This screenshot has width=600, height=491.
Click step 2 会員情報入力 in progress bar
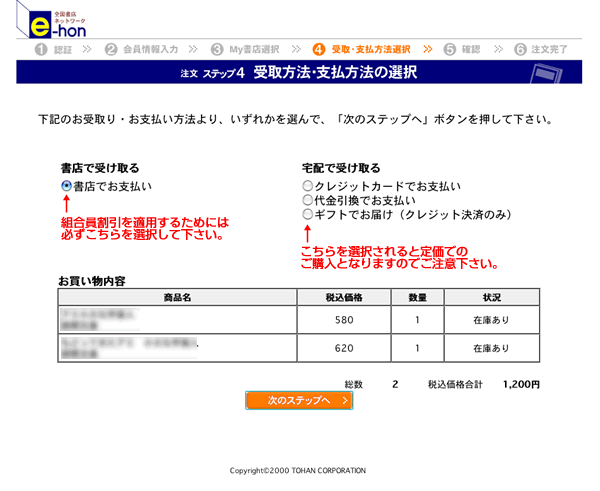(142, 49)
